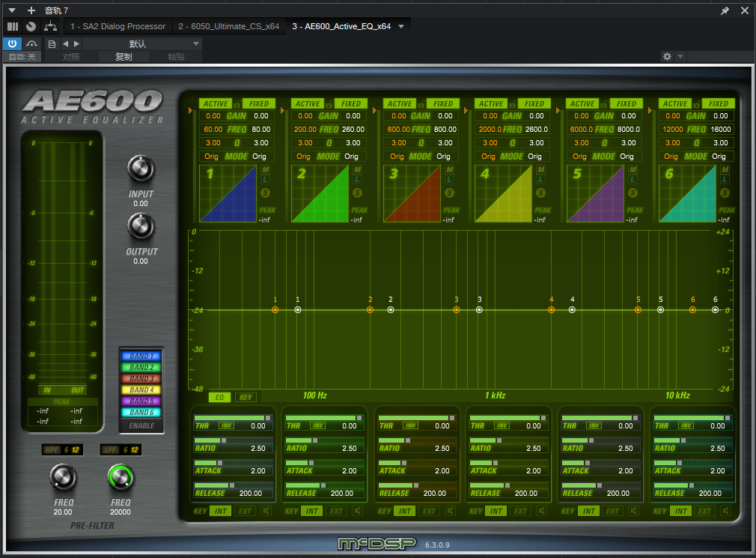Select EXT key source for band 3
Image resolution: width=756 pixels, height=558 pixels.
[x=429, y=512]
